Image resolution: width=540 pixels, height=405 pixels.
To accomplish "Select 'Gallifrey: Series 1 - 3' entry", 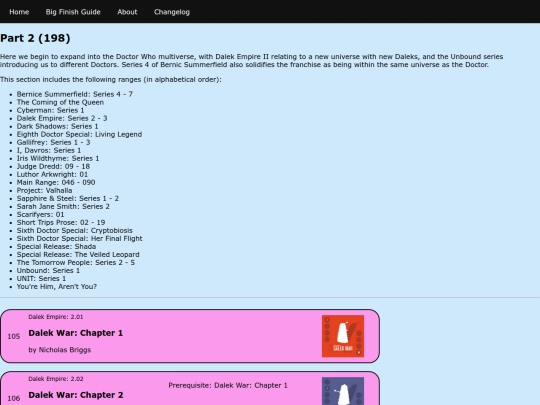I will click(x=53, y=142).
